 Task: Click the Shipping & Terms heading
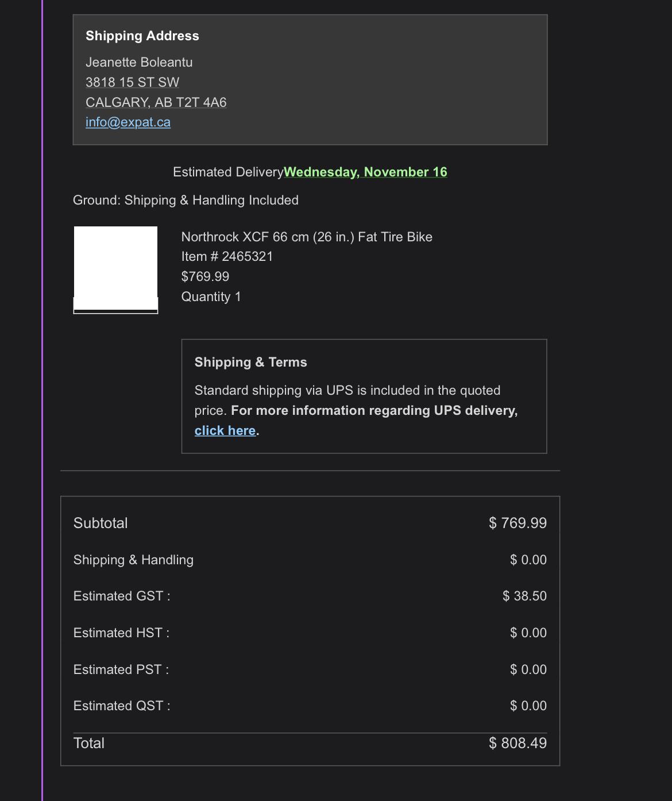pos(250,363)
